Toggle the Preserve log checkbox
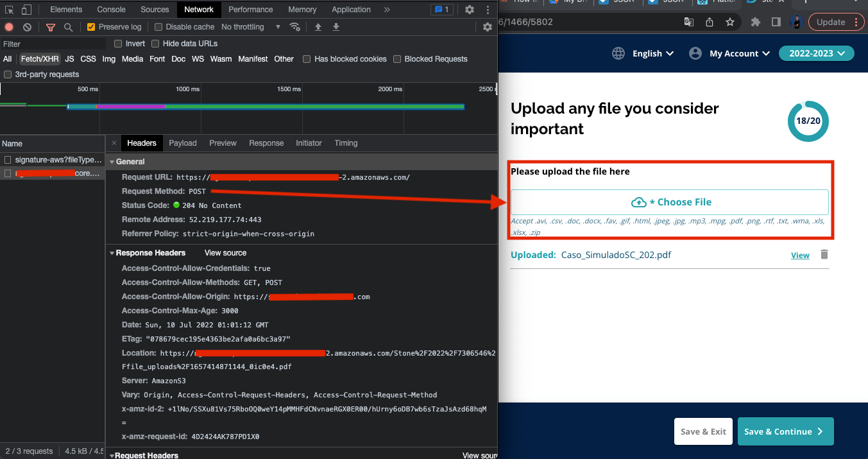868x459 pixels. coord(91,27)
